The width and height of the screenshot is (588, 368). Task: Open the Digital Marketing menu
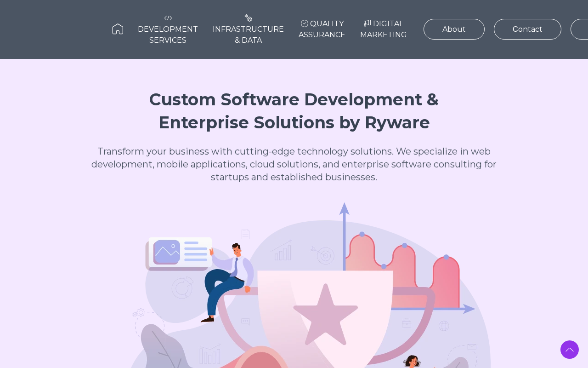point(384,29)
